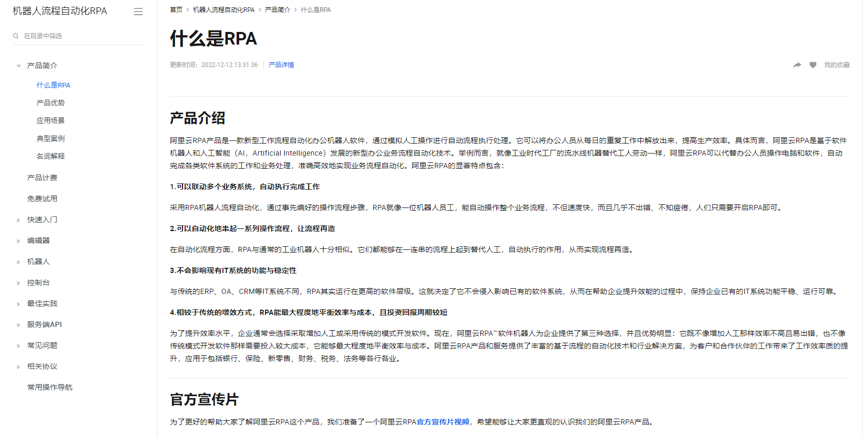This screenshot has height=437, width=868.
Task: Click the share arrow icon
Action: coord(797,65)
